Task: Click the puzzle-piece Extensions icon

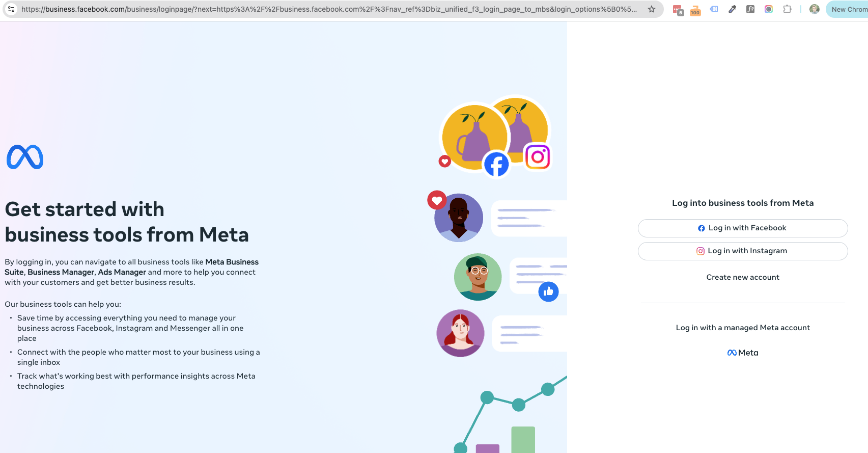Action: point(787,9)
